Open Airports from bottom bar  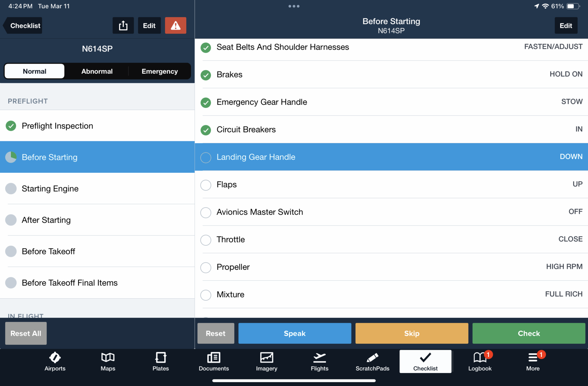[x=55, y=362]
